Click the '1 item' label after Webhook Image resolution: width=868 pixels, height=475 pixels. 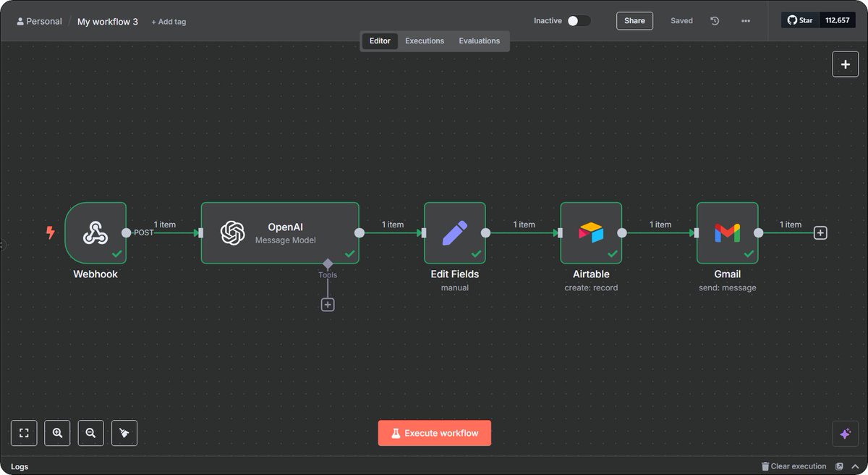tap(165, 224)
